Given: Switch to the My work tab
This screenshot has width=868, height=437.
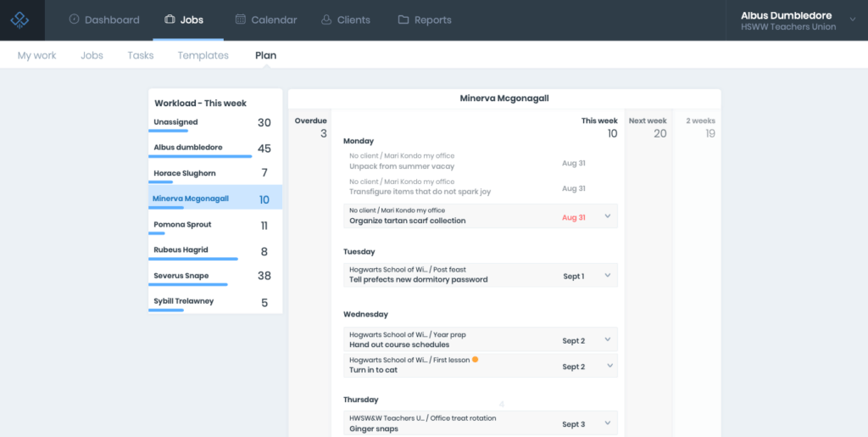Looking at the screenshot, I should click(x=36, y=55).
